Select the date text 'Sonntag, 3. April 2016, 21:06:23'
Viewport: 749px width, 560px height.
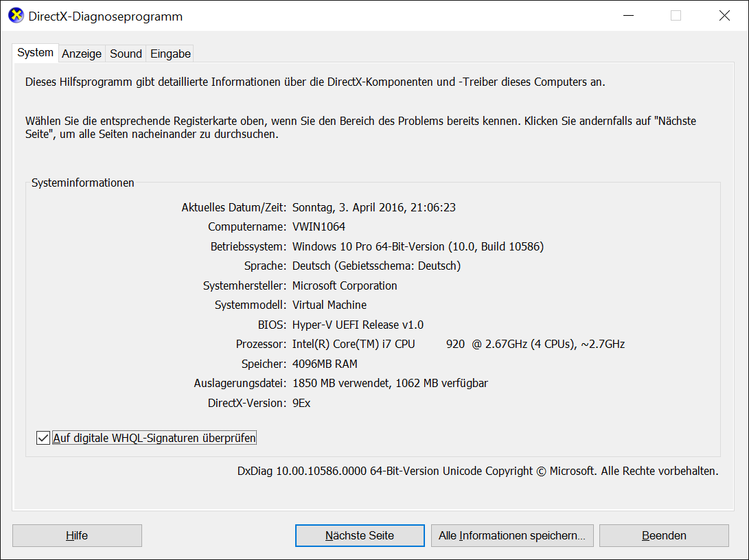pyautogui.click(x=374, y=207)
